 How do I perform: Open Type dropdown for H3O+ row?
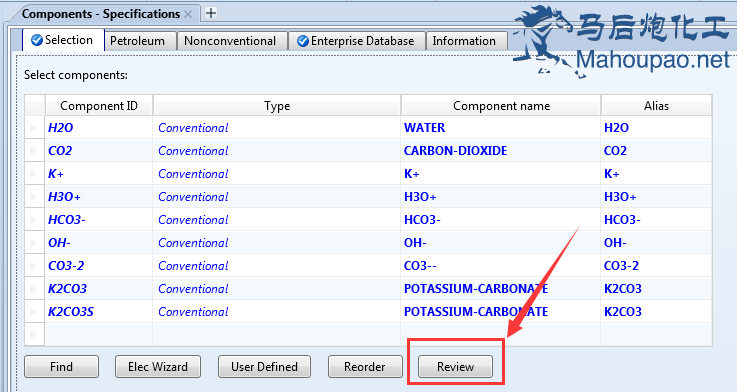click(x=277, y=196)
